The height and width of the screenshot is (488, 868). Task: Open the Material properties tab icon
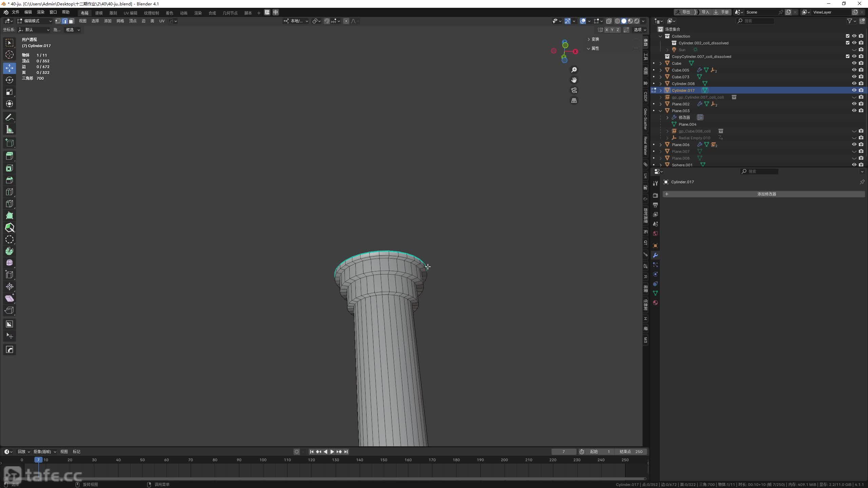coord(655,303)
